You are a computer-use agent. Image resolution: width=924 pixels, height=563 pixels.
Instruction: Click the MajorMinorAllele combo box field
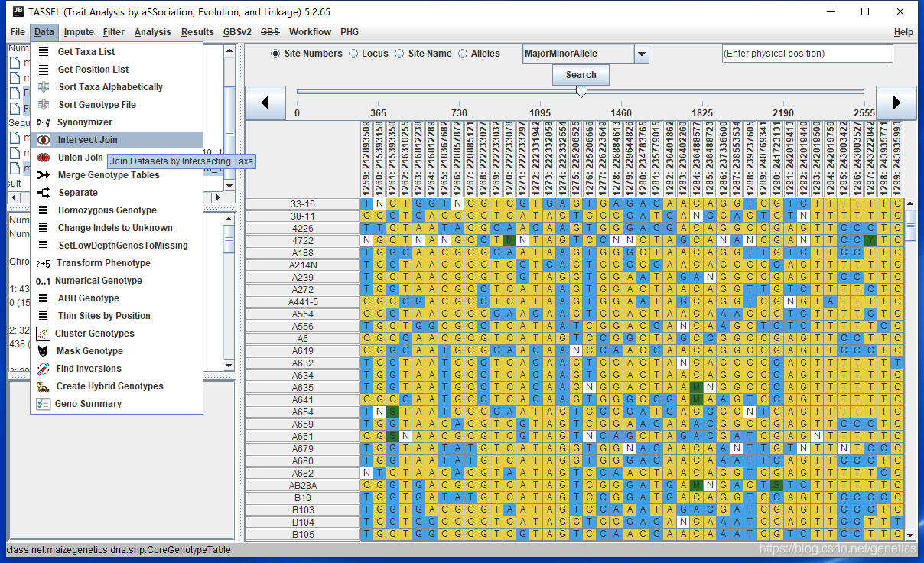click(x=579, y=54)
